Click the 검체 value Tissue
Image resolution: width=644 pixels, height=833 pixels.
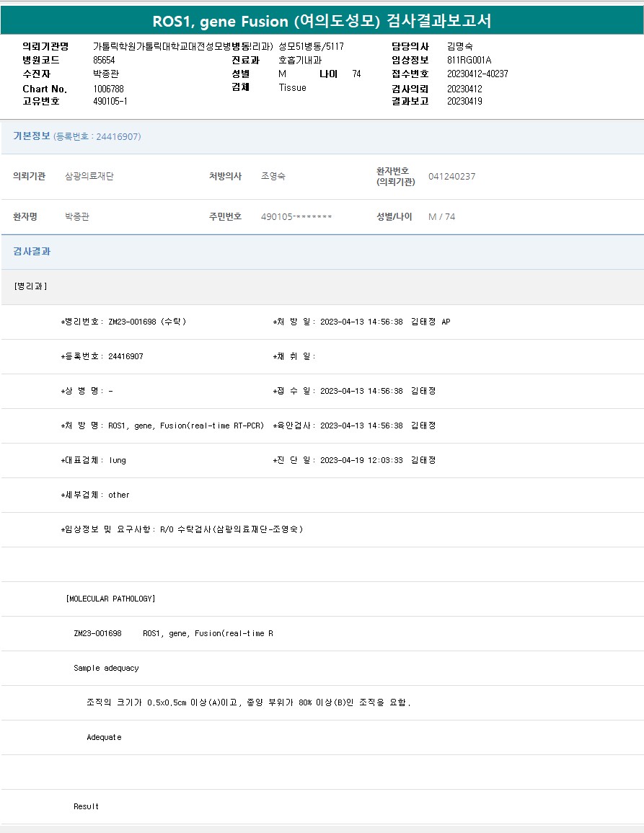[x=292, y=87]
